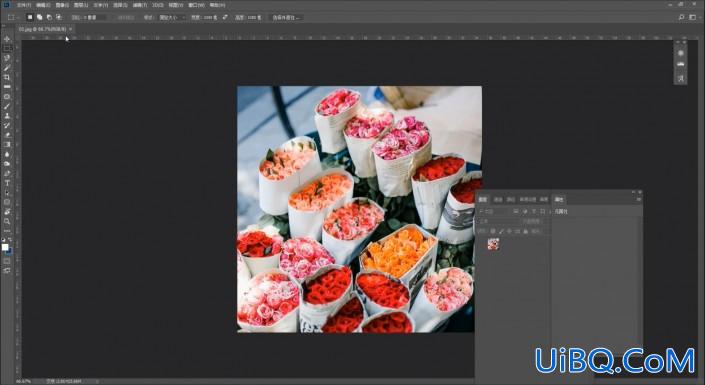Select the Crop tool
This screenshot has width=705, height=385.
[x=7, y=77]
